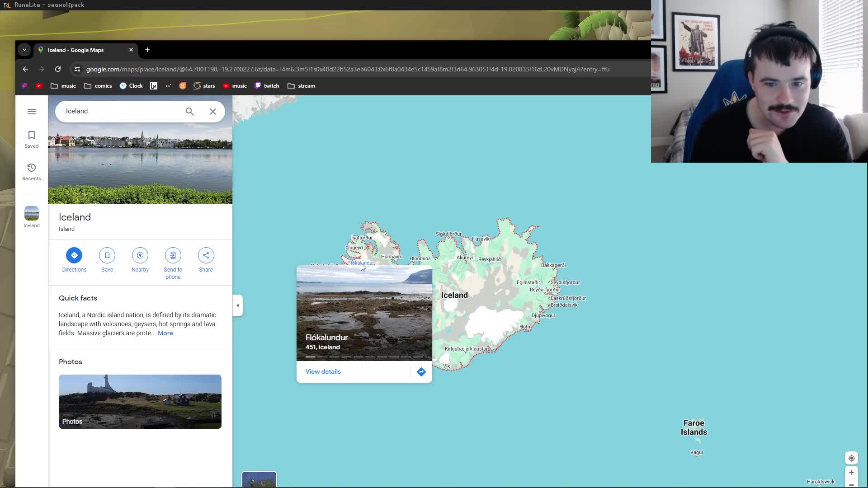
Task: Click the Höfn label on map
Action: [524, 327]
